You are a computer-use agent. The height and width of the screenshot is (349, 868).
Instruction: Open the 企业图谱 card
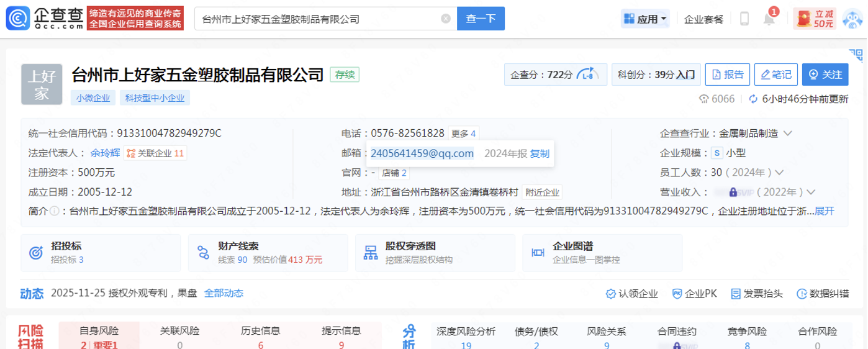[577, 253]
